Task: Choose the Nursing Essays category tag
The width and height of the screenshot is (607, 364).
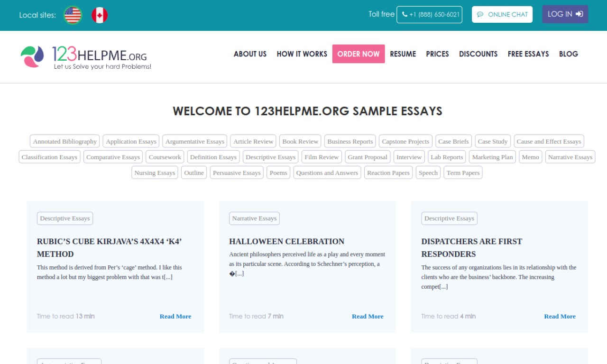Action: 155,173
